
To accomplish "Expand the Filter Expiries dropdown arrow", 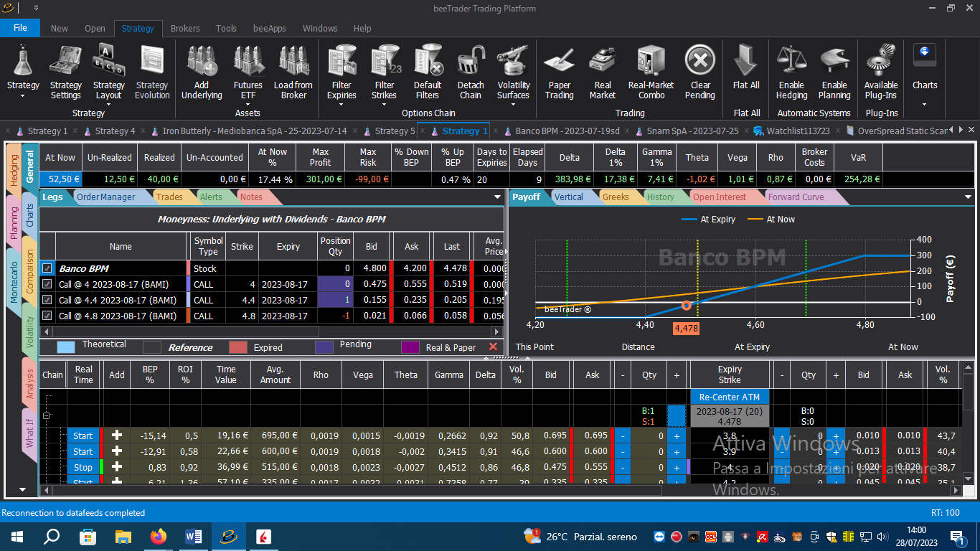I will (341, 105).
